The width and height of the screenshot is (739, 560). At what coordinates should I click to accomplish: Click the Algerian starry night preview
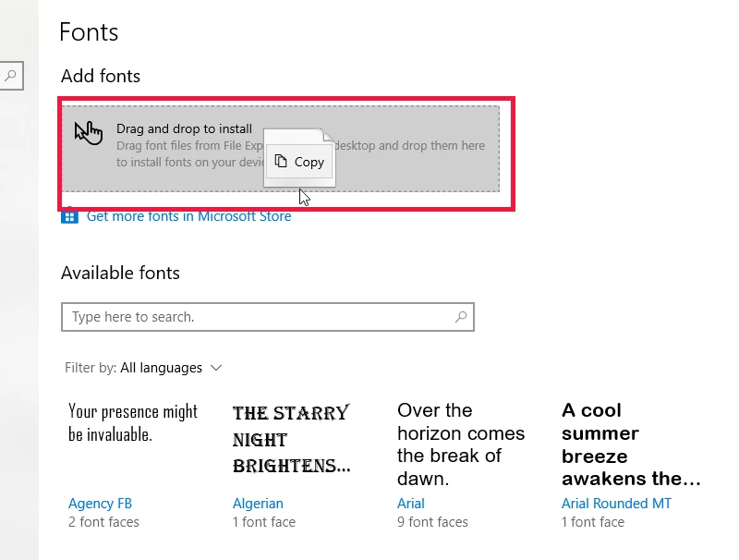292,439
